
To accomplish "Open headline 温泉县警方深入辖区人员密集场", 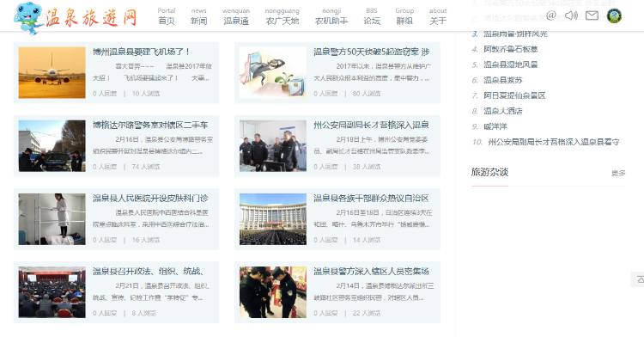I will (x=371, y=272).
